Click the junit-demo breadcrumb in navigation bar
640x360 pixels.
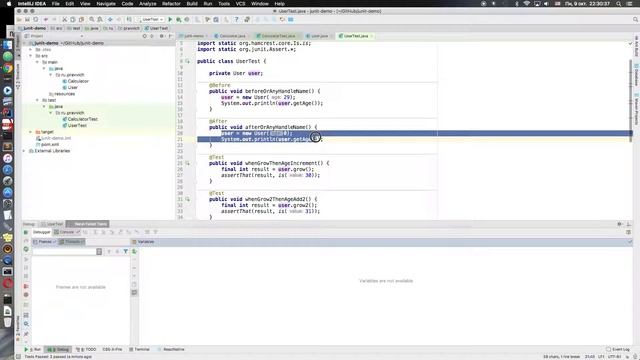click(x=33, y=28)
